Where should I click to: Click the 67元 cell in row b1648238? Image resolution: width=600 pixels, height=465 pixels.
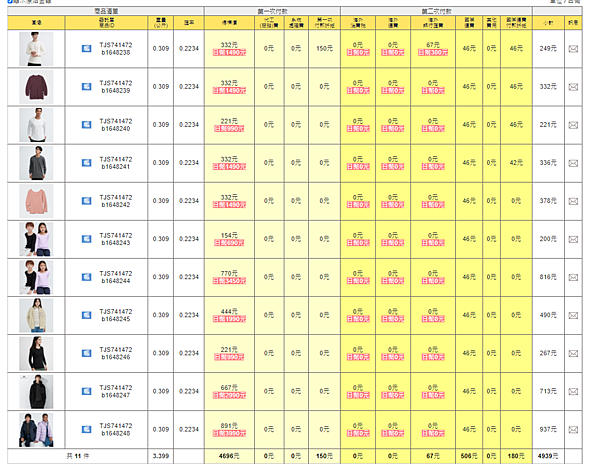(433, 45)
